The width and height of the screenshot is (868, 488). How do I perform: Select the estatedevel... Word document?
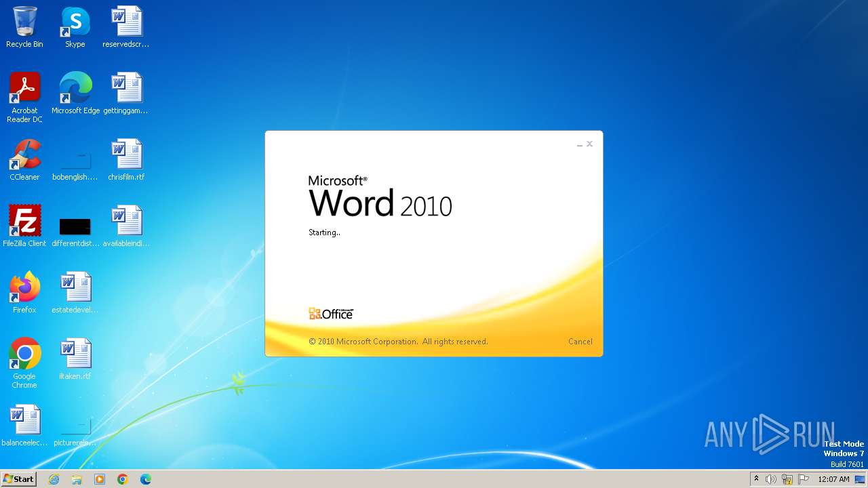tap(75, 293)
